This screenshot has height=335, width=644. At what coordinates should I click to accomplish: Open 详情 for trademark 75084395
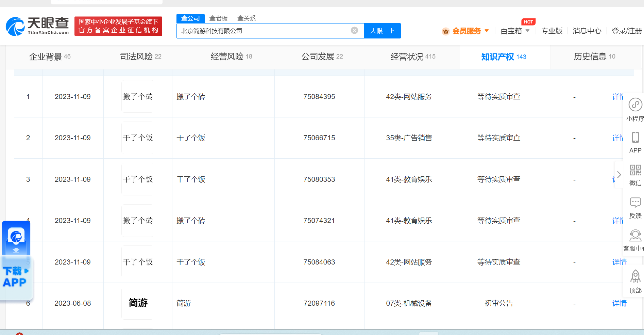[x=618, y=97]
